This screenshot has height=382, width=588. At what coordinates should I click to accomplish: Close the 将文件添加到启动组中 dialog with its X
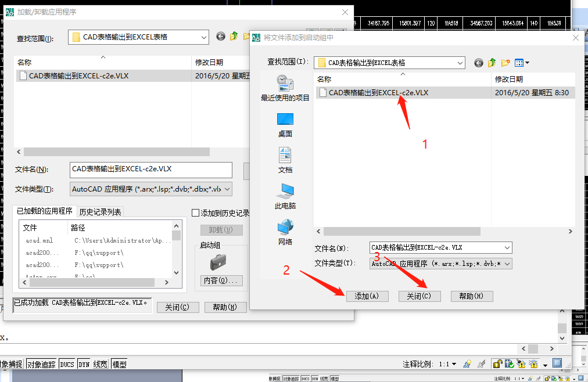point(576,38)
